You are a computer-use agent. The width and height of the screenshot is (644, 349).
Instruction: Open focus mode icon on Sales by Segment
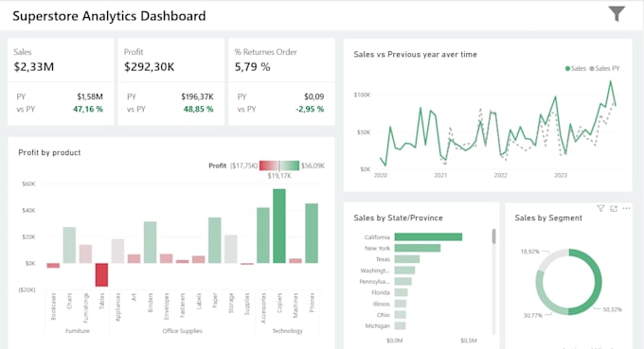point(614,209)
